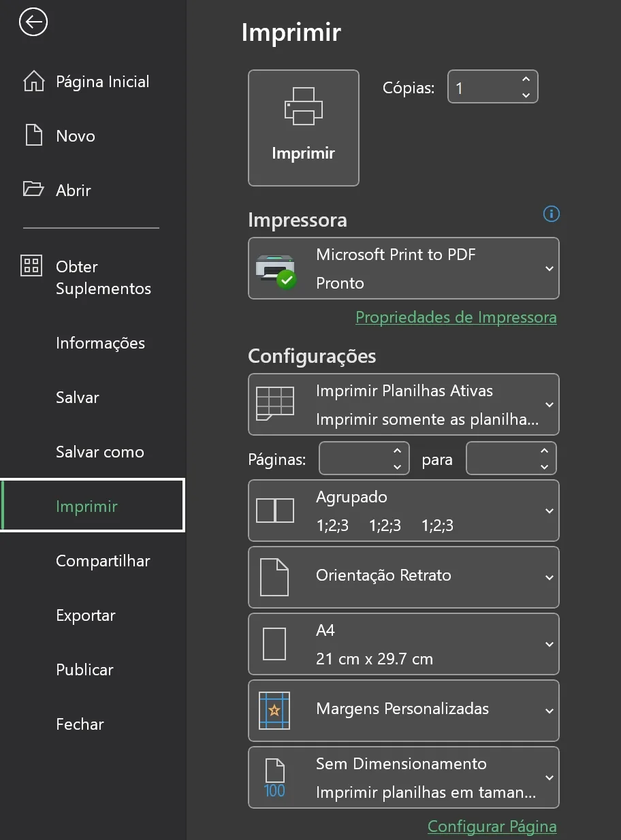Select Salvar como in the sidebar
Image resolution: width=621 pixels, height=840 pixels.
[x=99, y=451]
